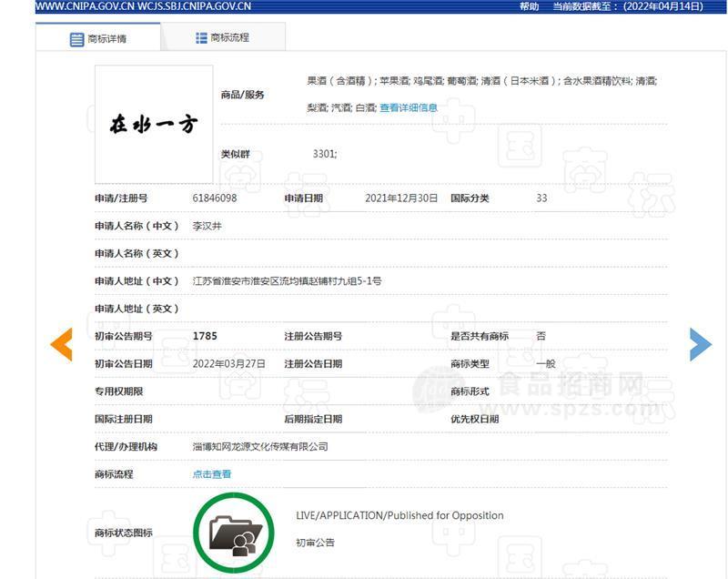Select data cutoff date 2022年04月14日
This screenshot has height=579, width=728.
click(x=663, y=6)
